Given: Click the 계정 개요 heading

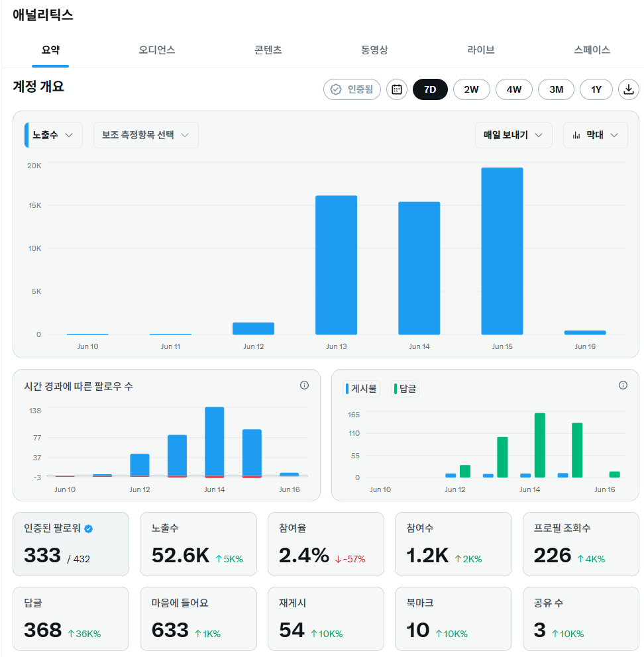Looking at the screenshot, I should click(x=38, y=86).
